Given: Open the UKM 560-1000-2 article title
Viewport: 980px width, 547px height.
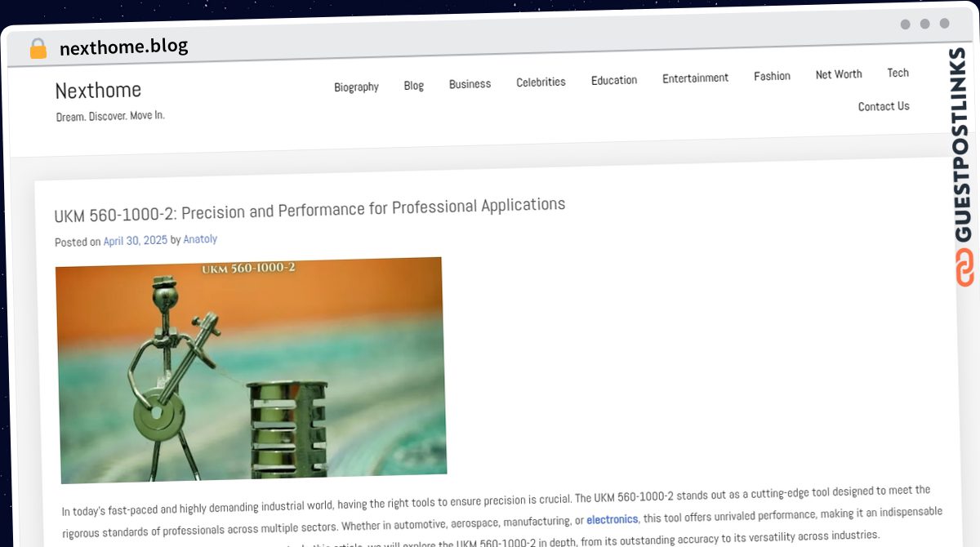Looking at the screenshot, I should point(310,210).
